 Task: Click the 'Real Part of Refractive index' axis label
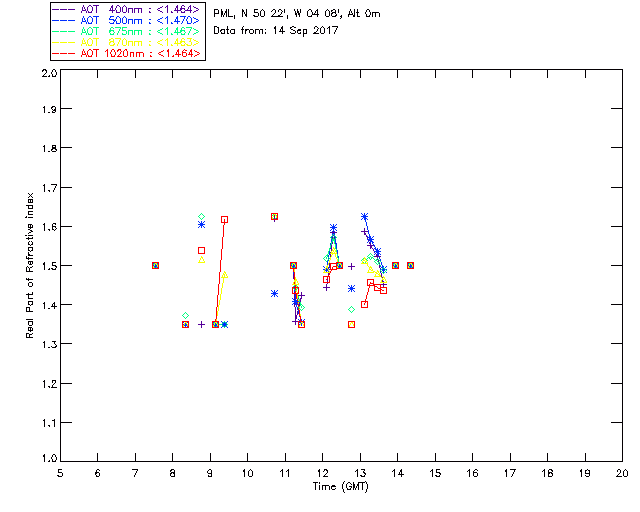pos(29,265)
